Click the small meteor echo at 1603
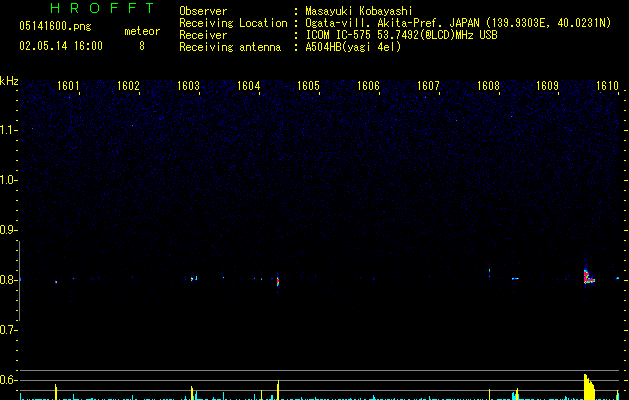 coord(194,278)
